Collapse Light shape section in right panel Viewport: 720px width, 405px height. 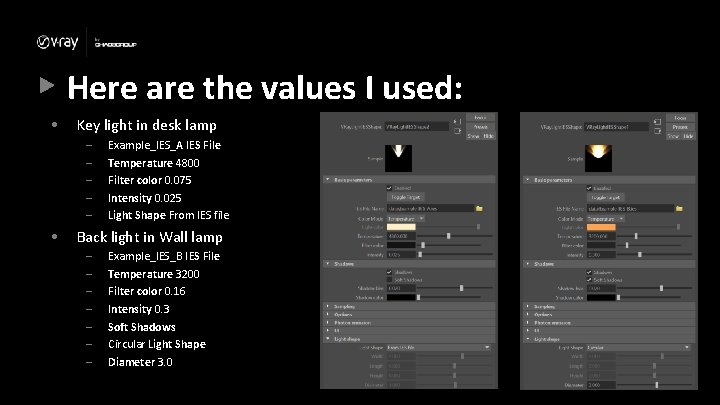(609, 339)
